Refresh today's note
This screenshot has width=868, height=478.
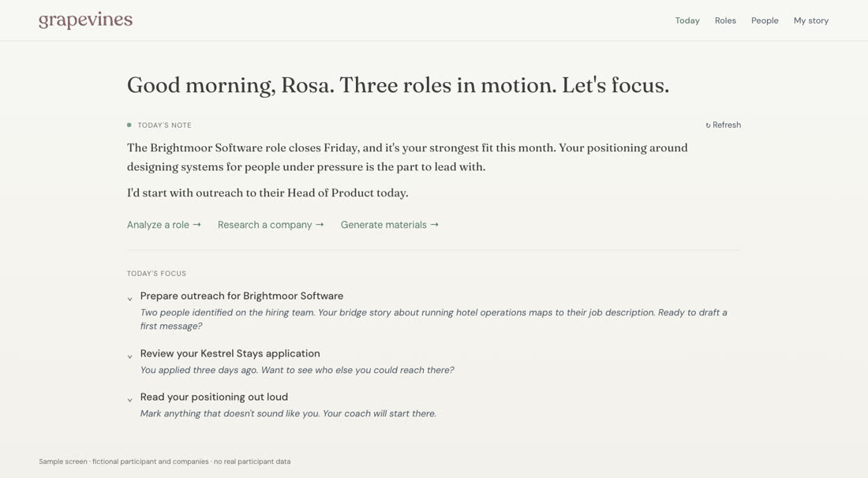pos(723,125)
